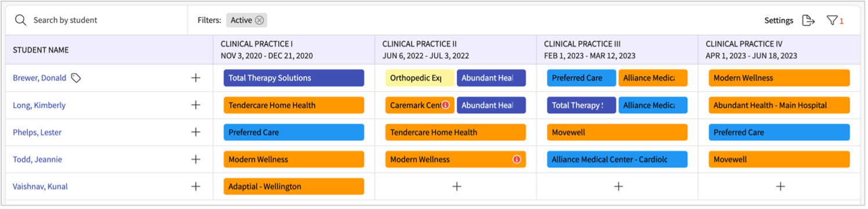Click the red alert icon on Caremark placement
Screen dimensions: 868x209
(445, 105)
